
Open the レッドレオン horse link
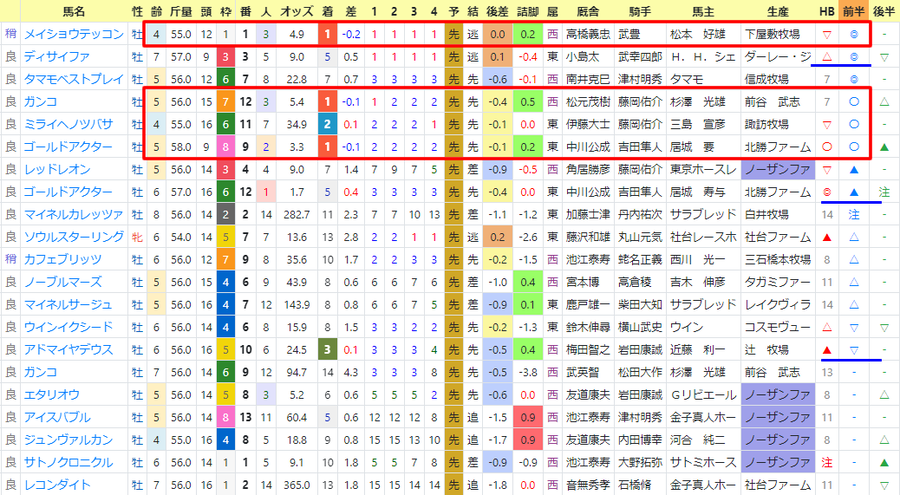[x=57, y=169]
